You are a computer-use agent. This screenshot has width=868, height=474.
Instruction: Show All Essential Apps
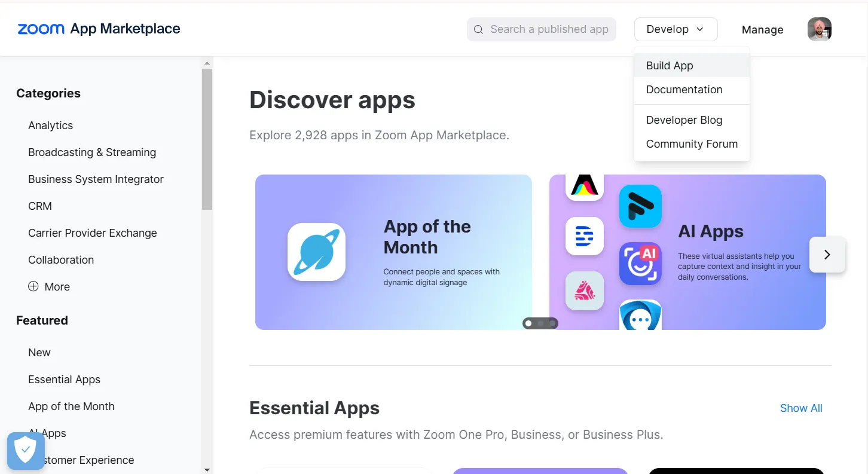[x=801, y=408]
